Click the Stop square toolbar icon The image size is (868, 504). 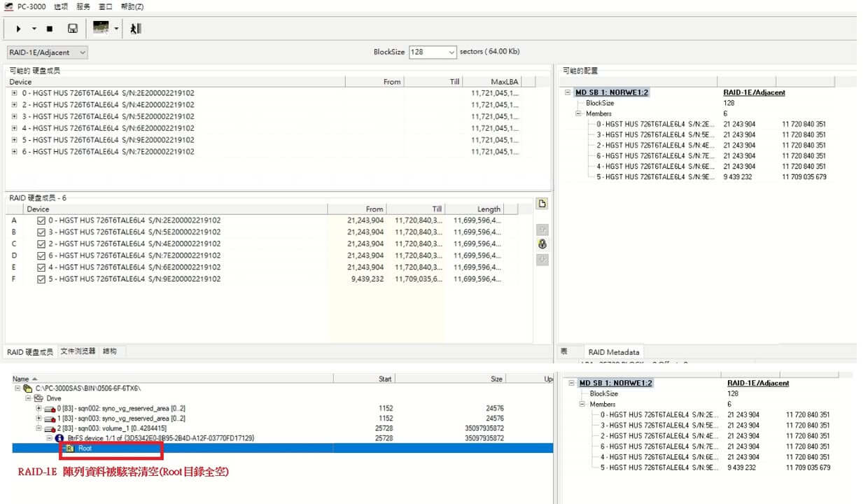[50, 29]
